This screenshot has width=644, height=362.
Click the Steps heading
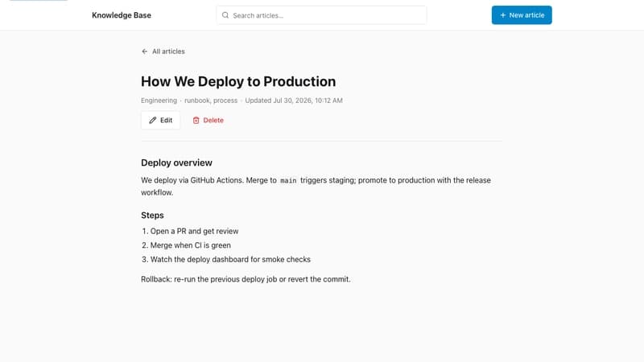pos(152,215)
